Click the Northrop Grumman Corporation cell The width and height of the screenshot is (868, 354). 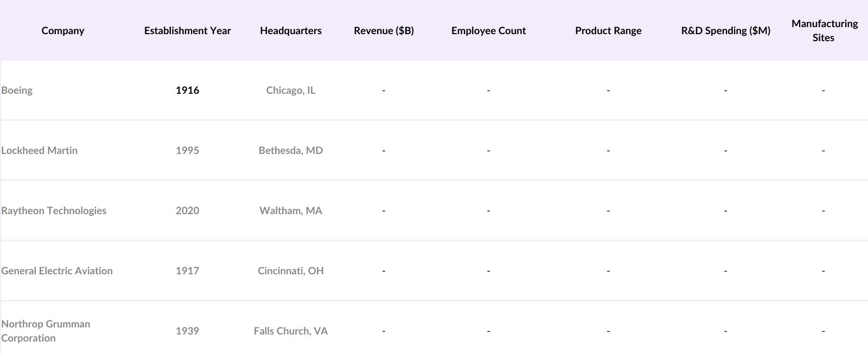(46, 331)
